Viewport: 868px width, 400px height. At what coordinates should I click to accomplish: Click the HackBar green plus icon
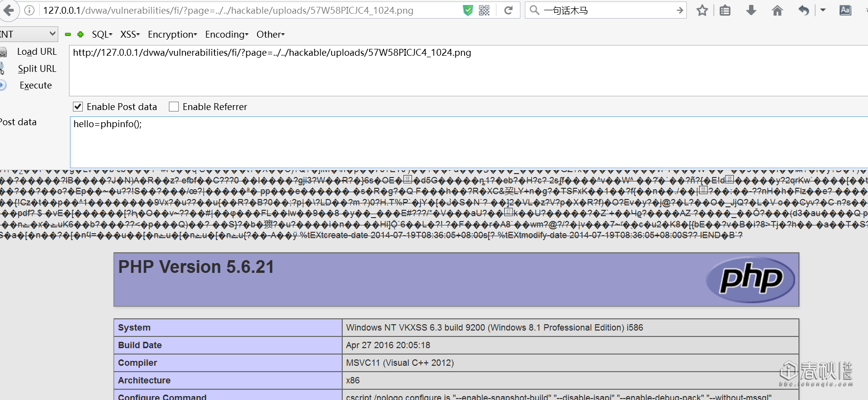[80, 34]
